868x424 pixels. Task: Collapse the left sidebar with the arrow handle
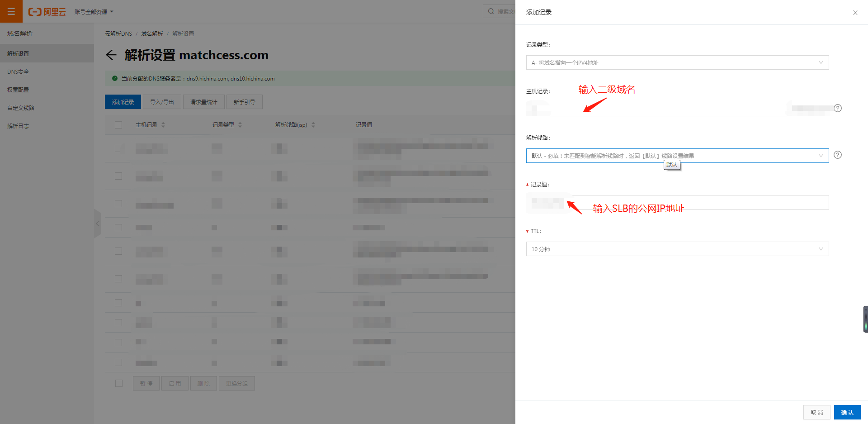pyautogui.click(x=97, y=224)
